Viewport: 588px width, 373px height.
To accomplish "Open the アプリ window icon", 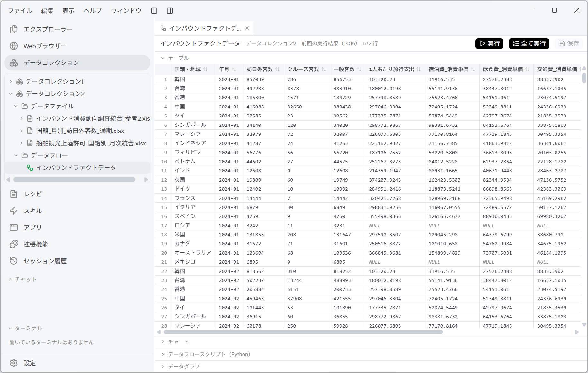I will pyautogui.click(x=14, y=228).
